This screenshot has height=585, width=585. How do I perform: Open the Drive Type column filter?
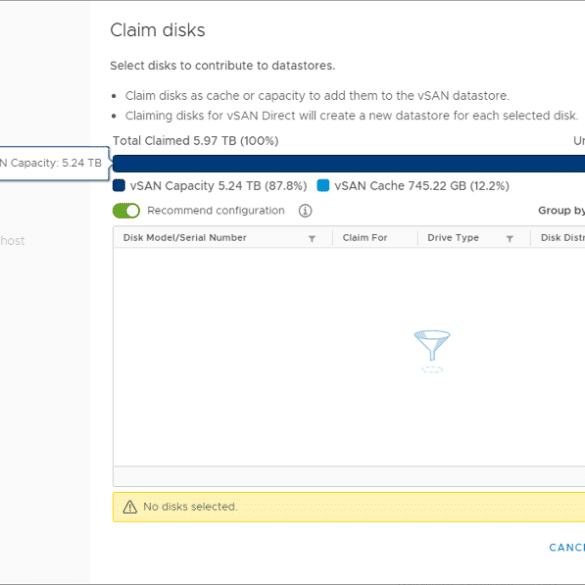510,238
